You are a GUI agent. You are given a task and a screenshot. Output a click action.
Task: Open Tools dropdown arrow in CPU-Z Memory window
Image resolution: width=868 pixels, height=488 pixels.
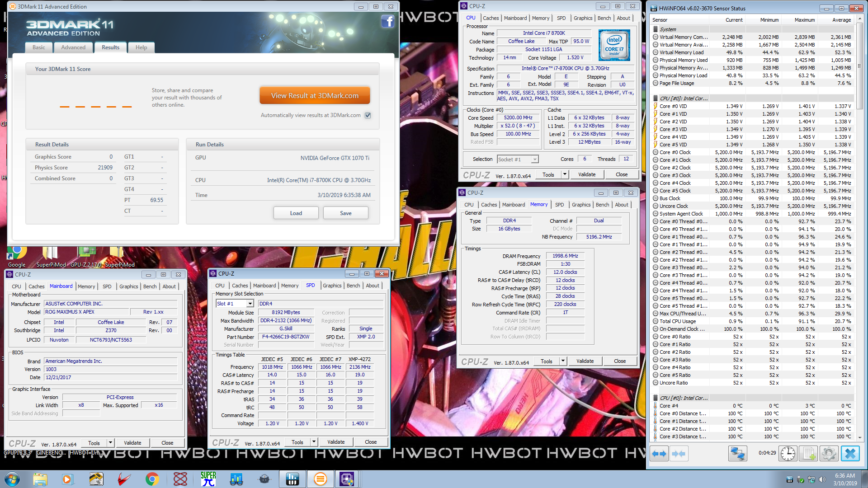point(562,361)
